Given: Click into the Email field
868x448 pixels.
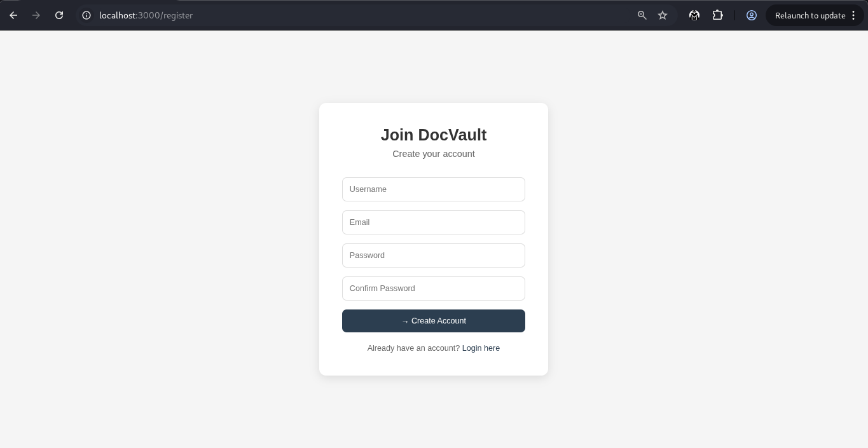Looking at the screenshot, I should 434,222.
